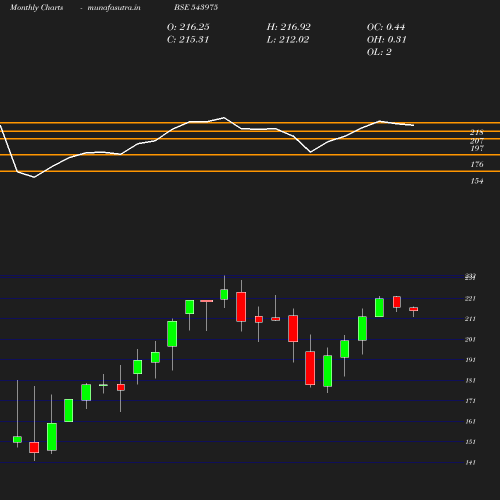Viewport: 500px width, 500px height.
Task: Select the rightmost candlestick on the chart
Action: (414, 309)
